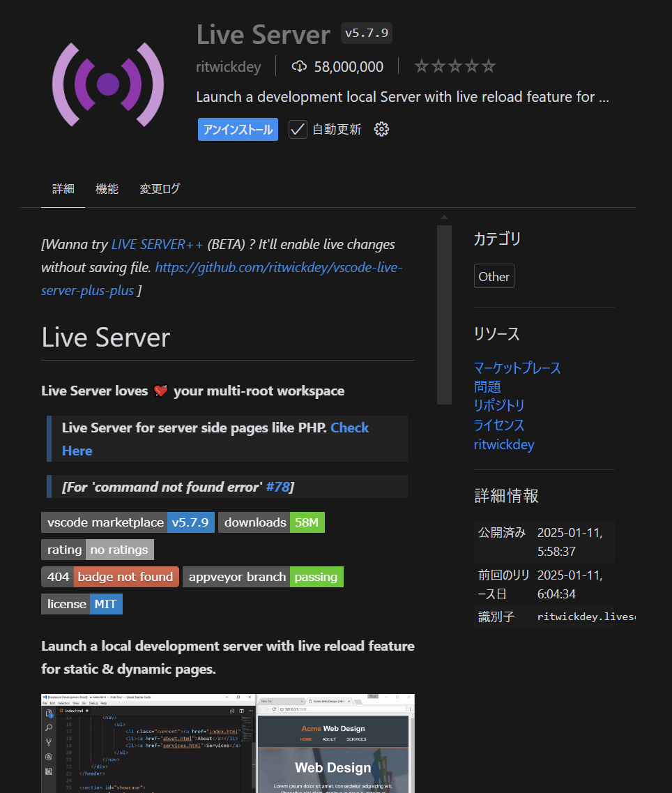Click the カテゴリ section heading
Viewport: 672px width, 793px height.
pos(498,239)
